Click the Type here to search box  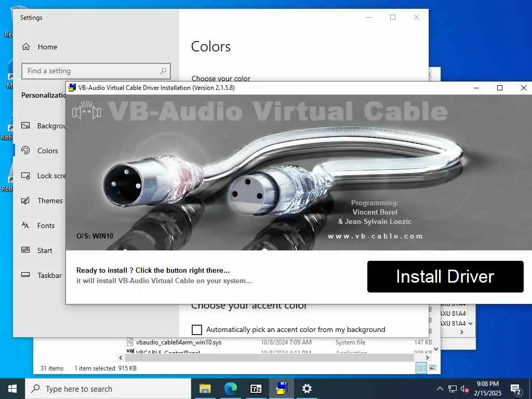click(108, 389)
